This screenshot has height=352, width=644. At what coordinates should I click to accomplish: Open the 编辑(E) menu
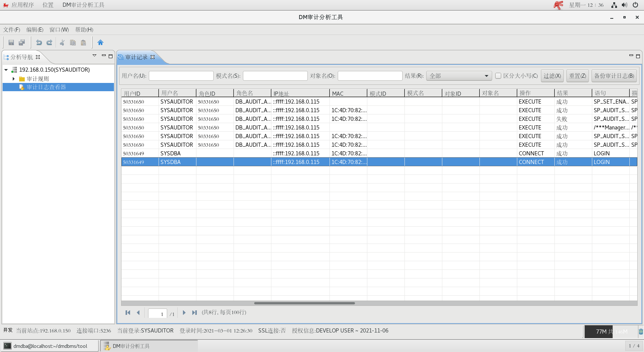pyautogui.click(x=35, y=30)
